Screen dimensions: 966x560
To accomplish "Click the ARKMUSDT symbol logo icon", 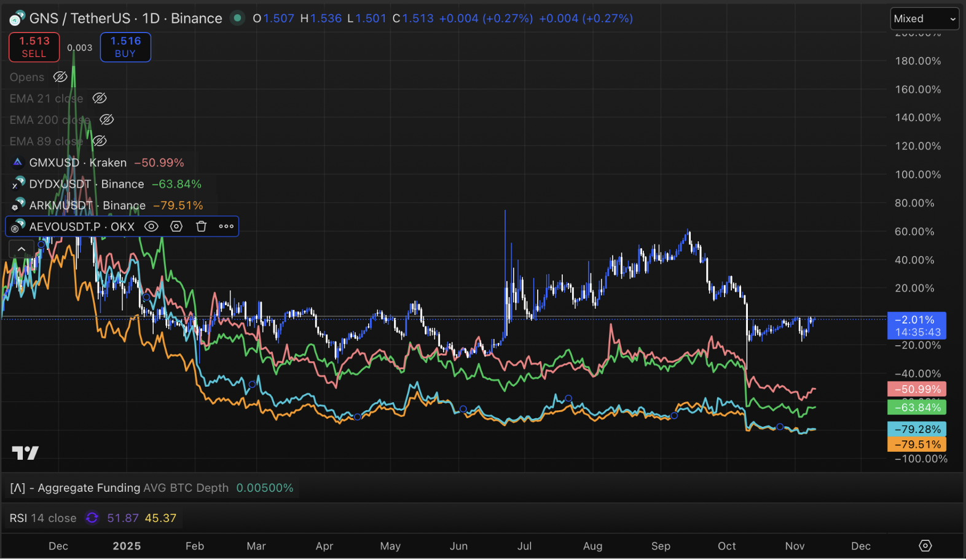I will click(x=18, y=204).
